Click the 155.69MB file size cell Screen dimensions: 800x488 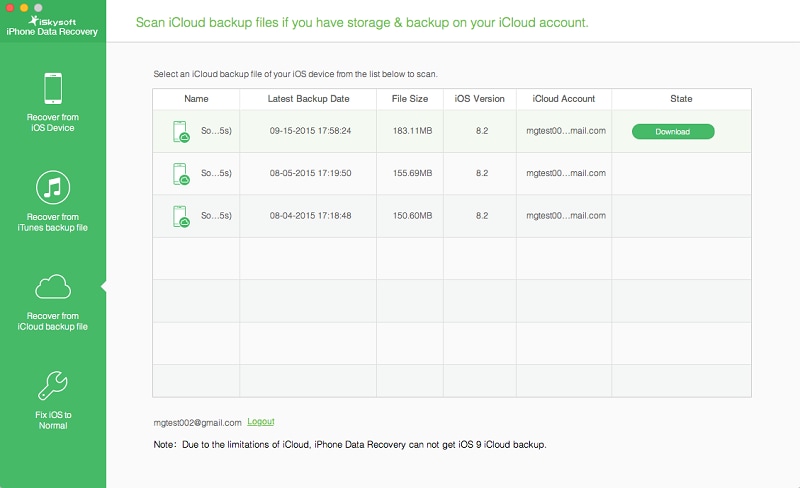(412, 173)
